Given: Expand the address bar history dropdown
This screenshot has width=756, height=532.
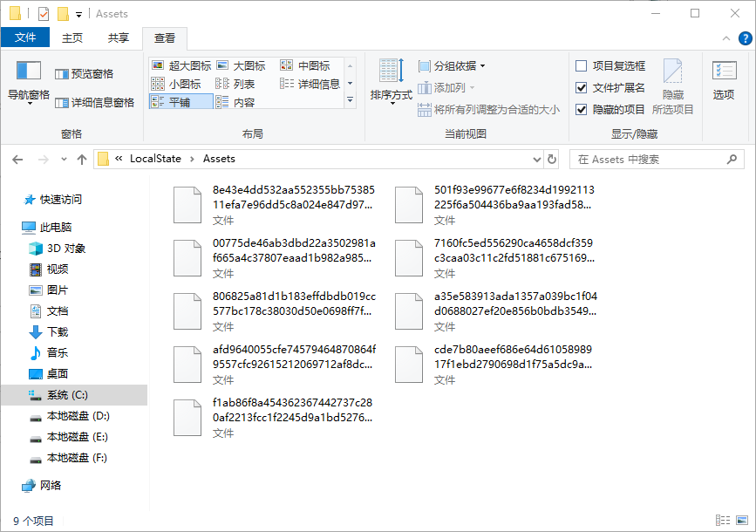Looking at the screenshot, I should [538, 159].
